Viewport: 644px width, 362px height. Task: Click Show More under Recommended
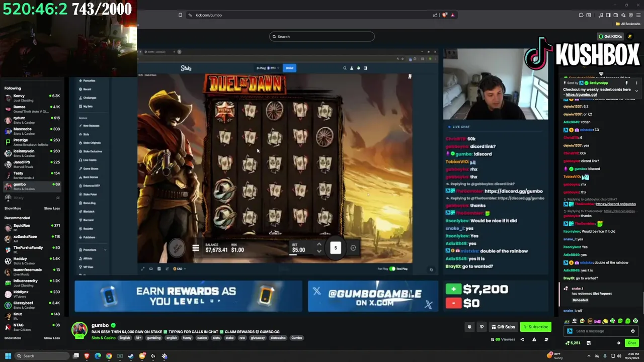[13, 338]
